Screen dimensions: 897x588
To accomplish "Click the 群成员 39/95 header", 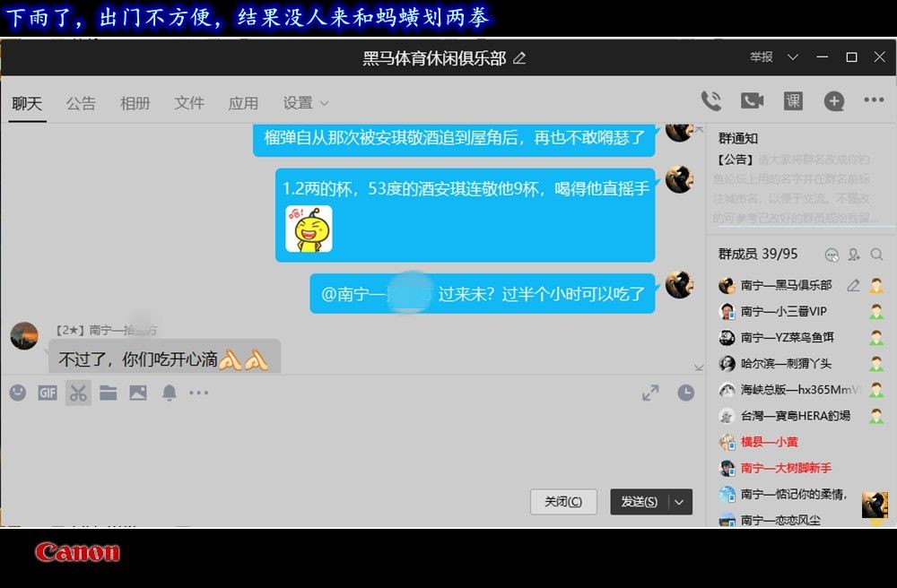I will click(x=758, y=254).
